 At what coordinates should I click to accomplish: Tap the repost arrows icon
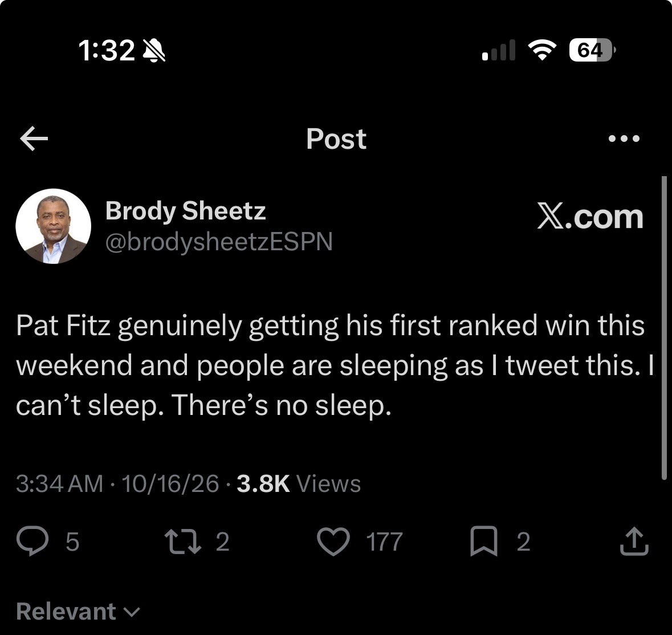pos(183,541)
